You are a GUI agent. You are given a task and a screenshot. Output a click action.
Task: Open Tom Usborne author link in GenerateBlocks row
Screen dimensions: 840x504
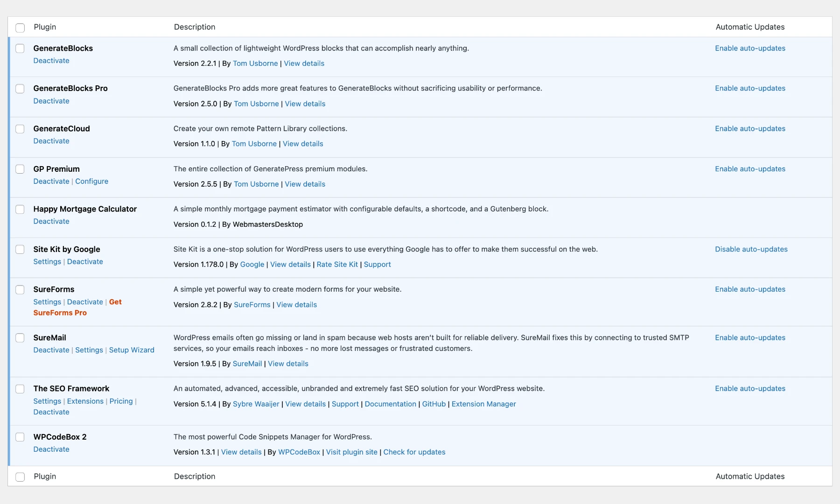coord(255,63)
